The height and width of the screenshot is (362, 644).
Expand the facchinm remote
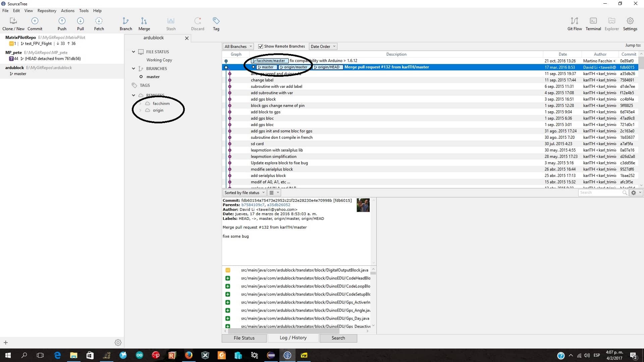coord(140,104)
